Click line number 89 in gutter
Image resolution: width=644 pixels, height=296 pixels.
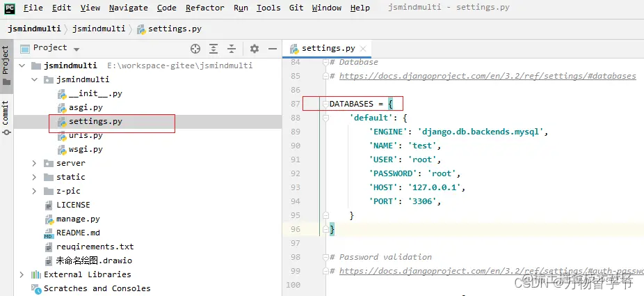tap(295, 132)
